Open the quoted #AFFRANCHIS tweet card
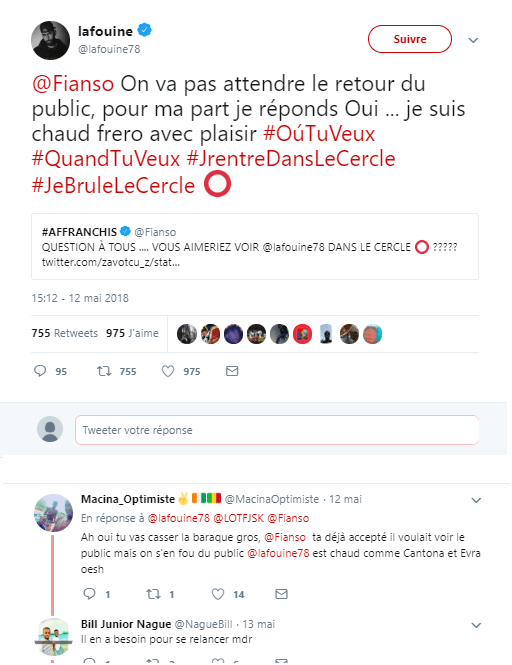This screenshot has height=665, width=512. click(x=255, y=246)
